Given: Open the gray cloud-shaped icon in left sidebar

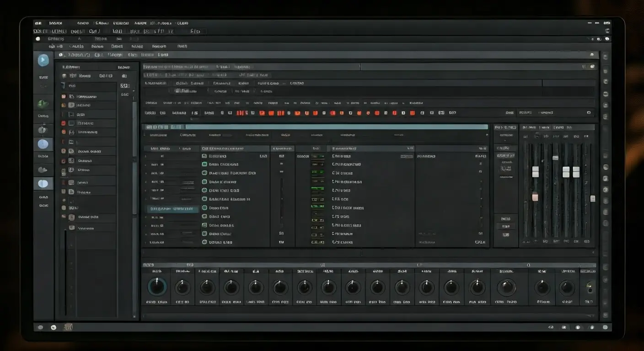Looking at the screenshot, I should tap(43, 170).
